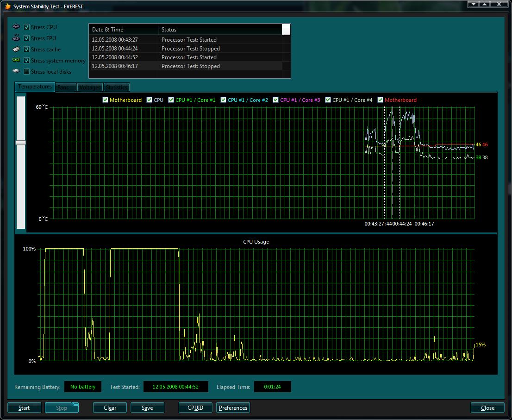Click the green RAM module icon
The width and height of the screenshot is (512, 420).
click(16, 60)
